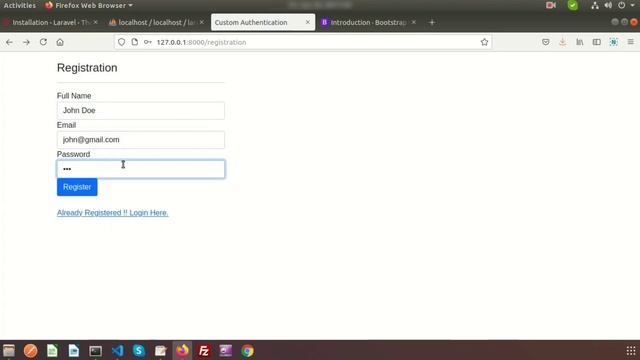Open Skype from the dock
The height and width of the screenshot is (360, 640).
pos(139,351)
